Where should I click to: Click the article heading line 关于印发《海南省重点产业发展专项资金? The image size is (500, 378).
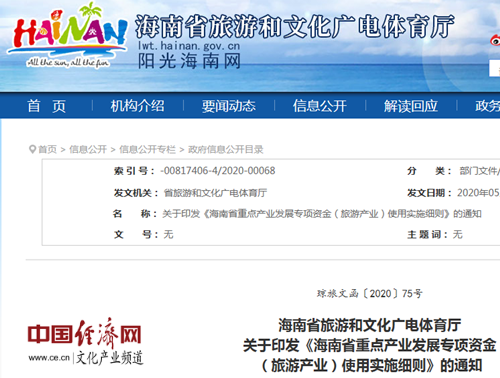[370, 345]
